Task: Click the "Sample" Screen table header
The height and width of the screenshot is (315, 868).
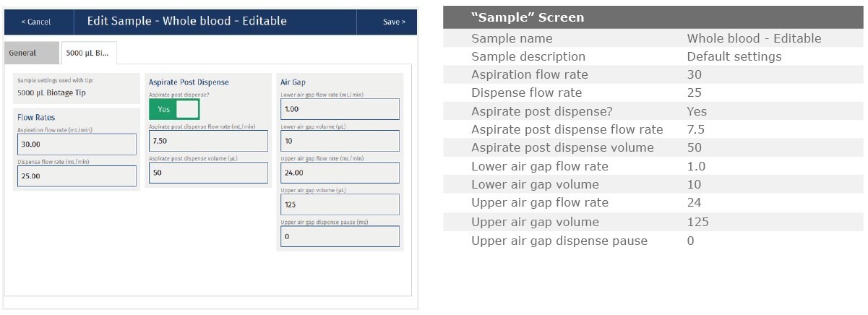Action: tap(528, 17)
